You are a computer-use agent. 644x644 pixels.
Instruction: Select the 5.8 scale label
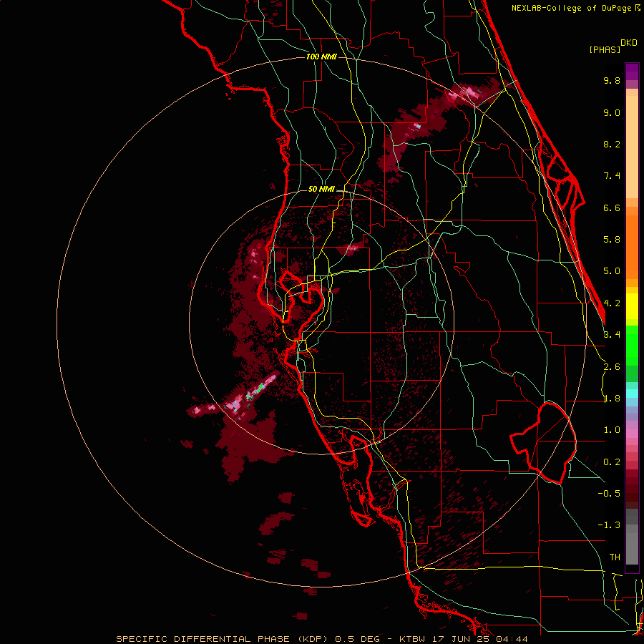[612, 240]
